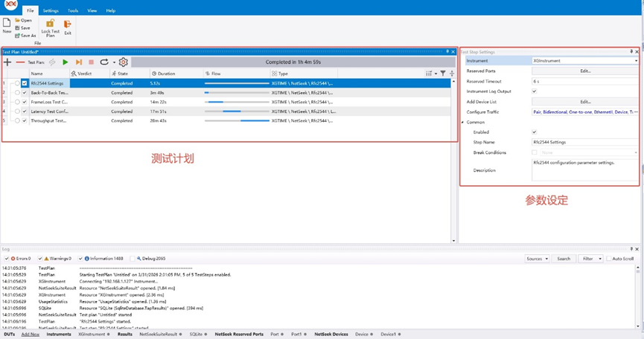Click the repeat loop icon

[104, 62]
